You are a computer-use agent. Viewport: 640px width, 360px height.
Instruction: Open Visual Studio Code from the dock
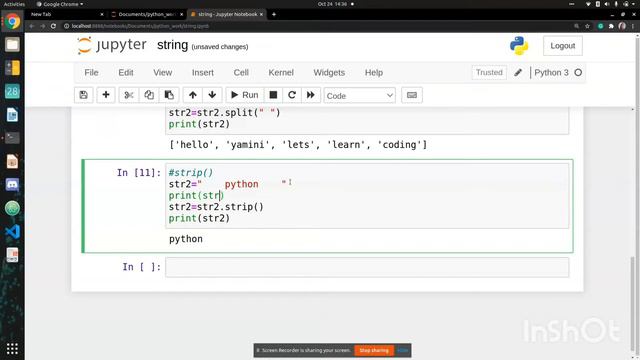tap(12, 231)
